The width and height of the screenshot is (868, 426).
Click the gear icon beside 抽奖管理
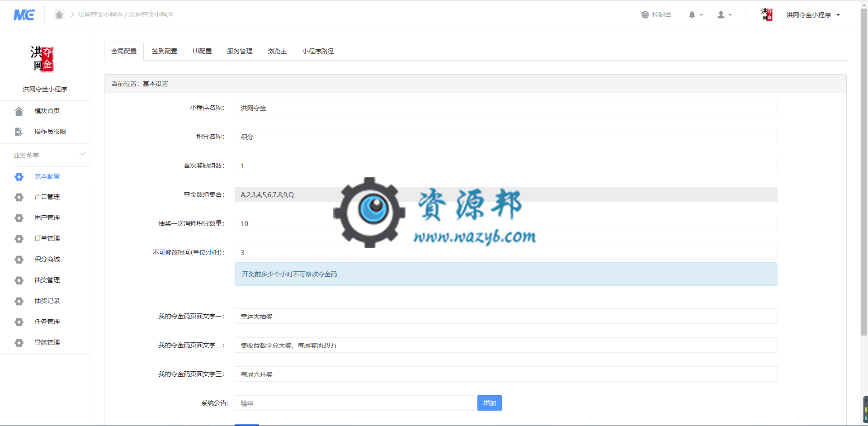[19, 280]
